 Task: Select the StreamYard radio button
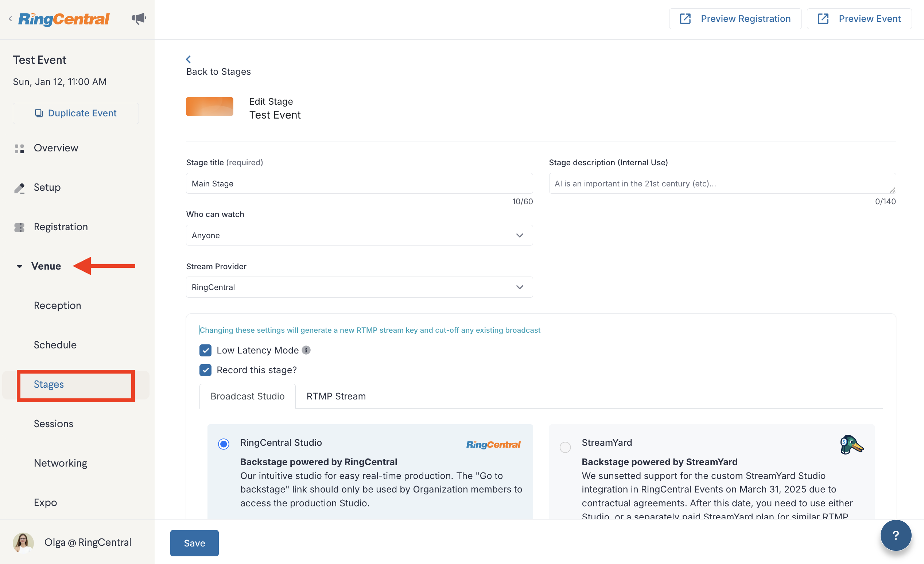click(565, 447)
